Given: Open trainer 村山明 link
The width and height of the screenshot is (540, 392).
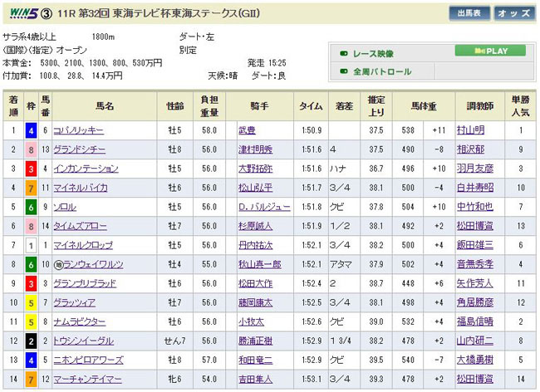Looking at the screenshot, I should (x=469, y=130).
